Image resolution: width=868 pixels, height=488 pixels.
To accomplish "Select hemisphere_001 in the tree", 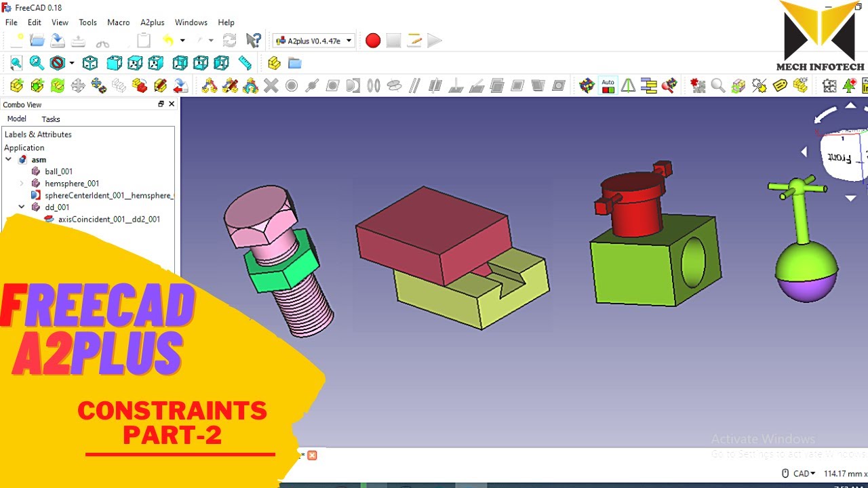I will click(72, 184).
